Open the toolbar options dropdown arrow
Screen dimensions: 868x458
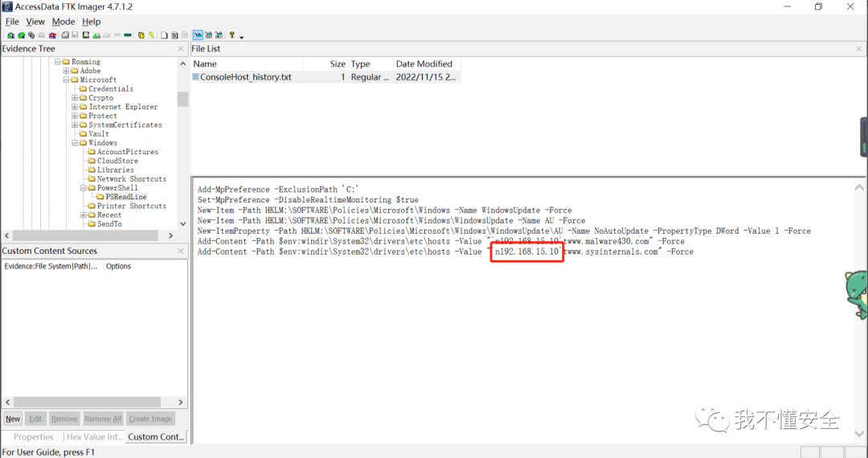click(x=241, y=38)
